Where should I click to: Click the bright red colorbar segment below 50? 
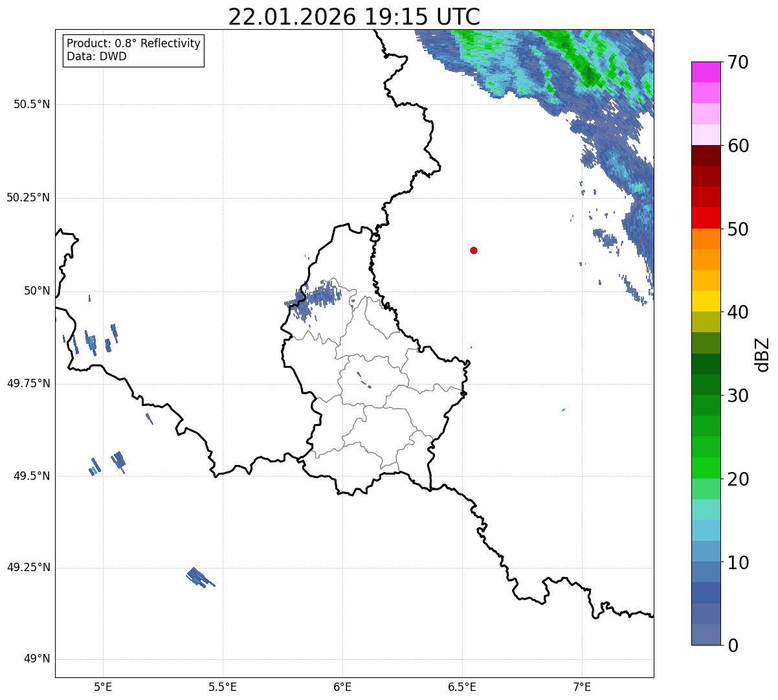pyautogui.click(x=706, y=218)
